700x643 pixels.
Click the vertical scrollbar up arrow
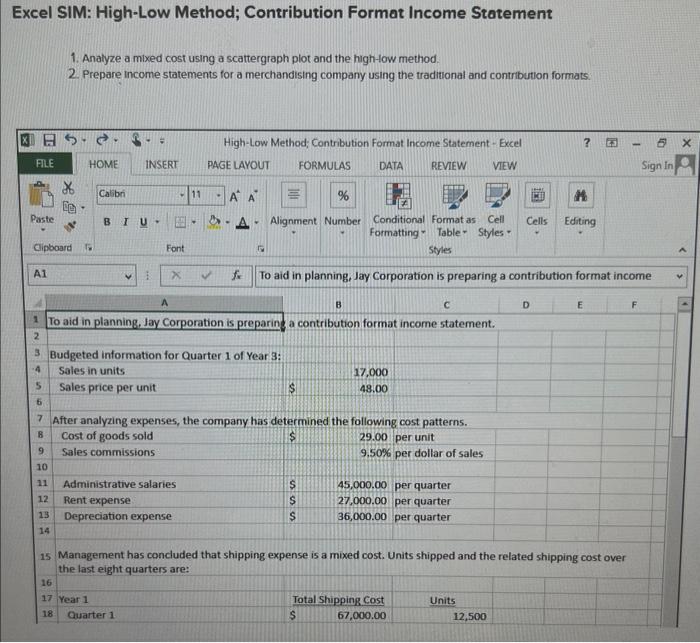[684, 305]
